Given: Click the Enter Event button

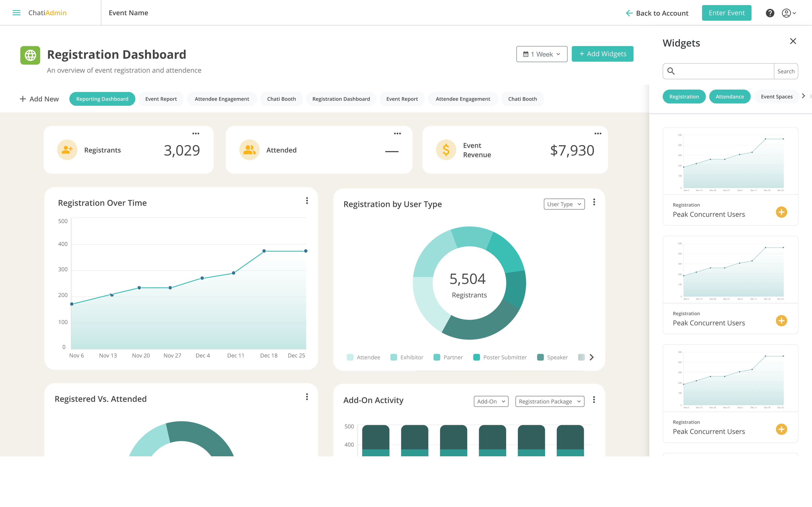Looking at the screenshot, I should pos(726,13).
